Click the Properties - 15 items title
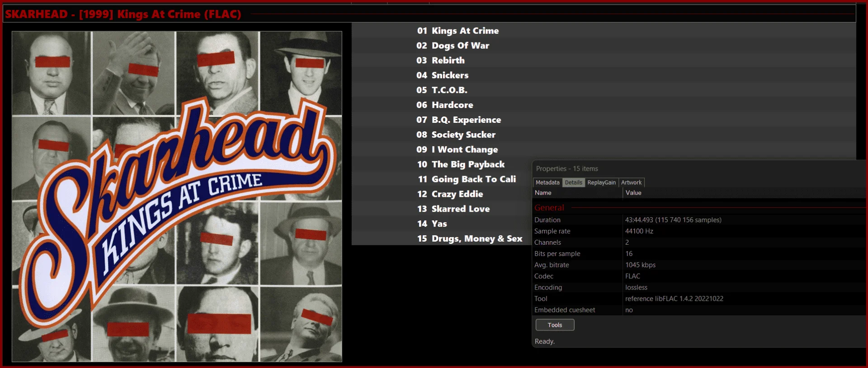The height and width of the screenshot is (368, 868). (x=567, y=169)
